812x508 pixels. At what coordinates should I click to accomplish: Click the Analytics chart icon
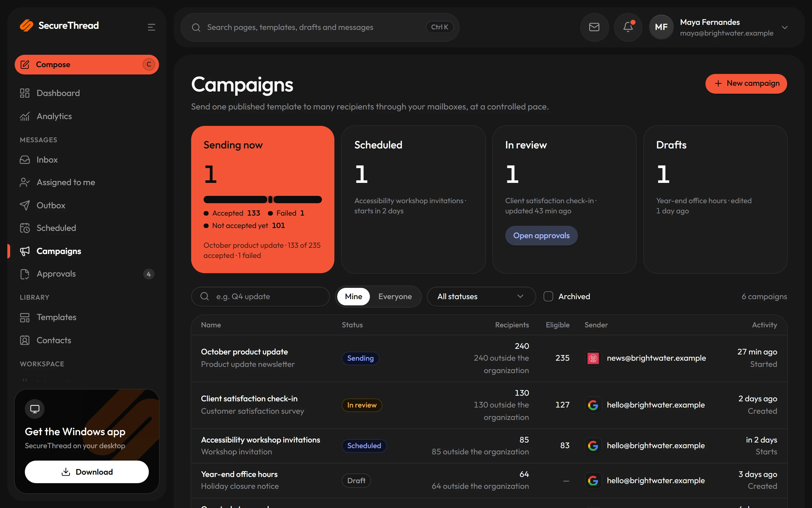(x=25, y=116)
